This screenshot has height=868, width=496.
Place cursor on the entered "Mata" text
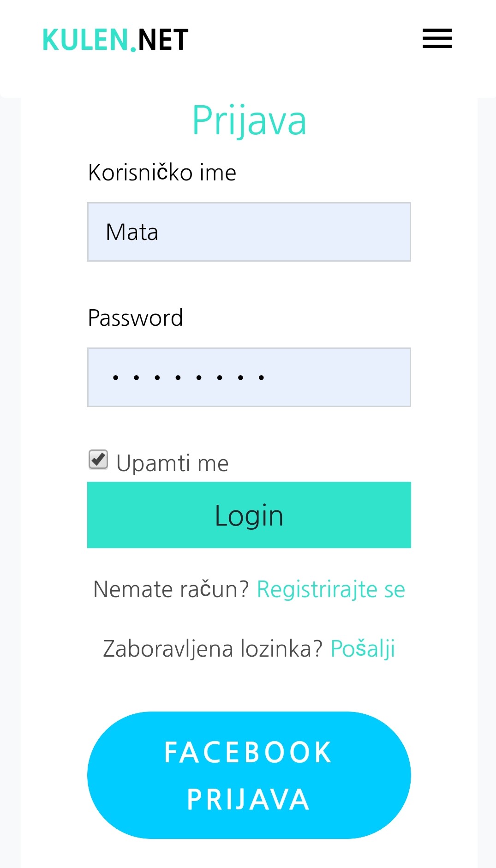click(x=132, y=232)
